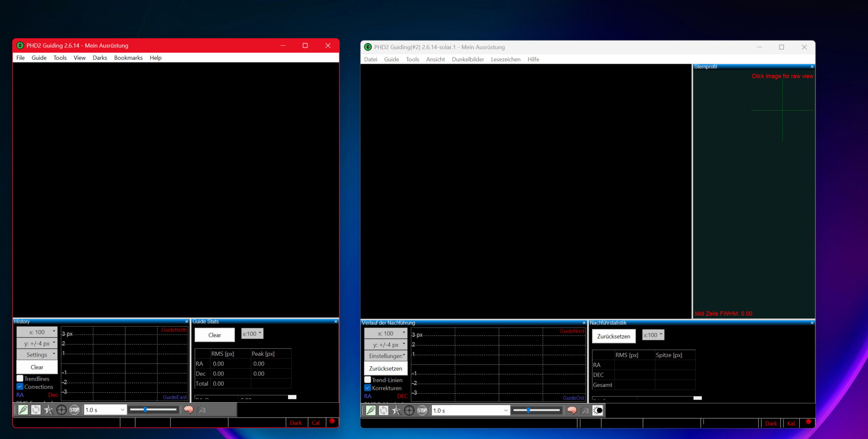868x439 pixels.
Task: Click Clear button in Guide Stats panel
Action: coord(215,335)
